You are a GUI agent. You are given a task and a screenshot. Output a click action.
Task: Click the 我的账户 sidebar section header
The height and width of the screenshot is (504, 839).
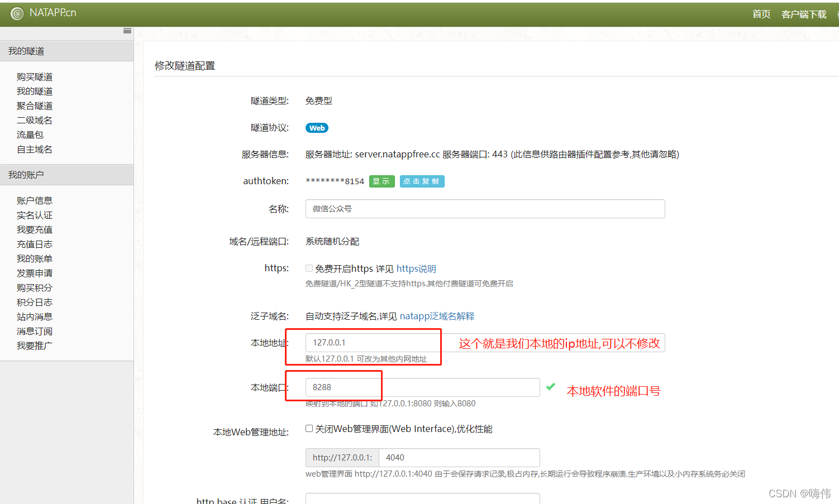66,175
